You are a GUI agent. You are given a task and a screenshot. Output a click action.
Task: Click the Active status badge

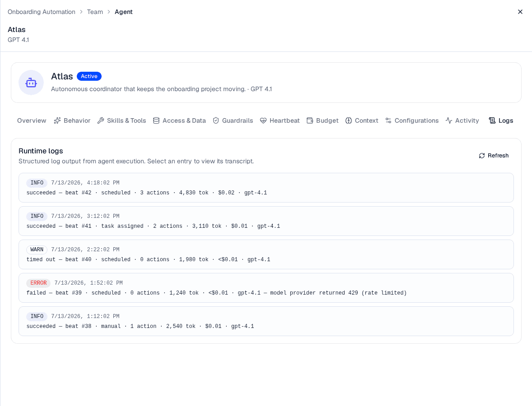(x=89, y=76)
